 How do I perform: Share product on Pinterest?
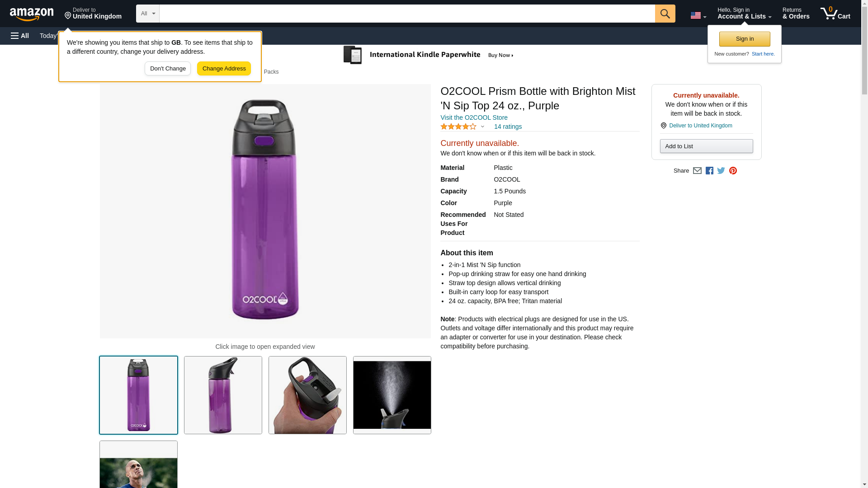click(x=733, y=171)
